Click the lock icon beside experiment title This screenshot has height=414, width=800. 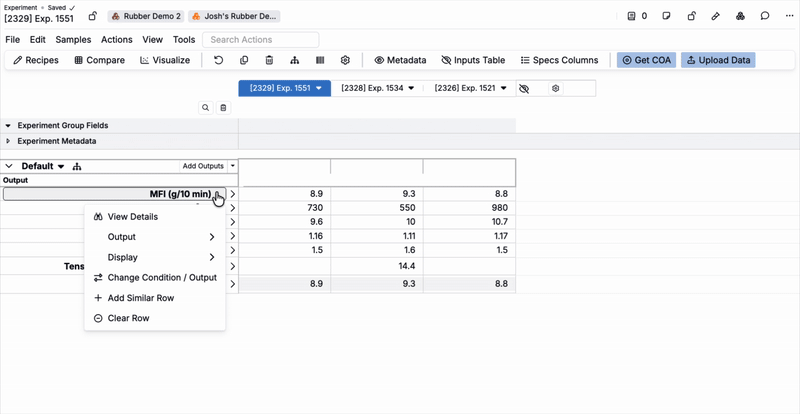point(93,16)
